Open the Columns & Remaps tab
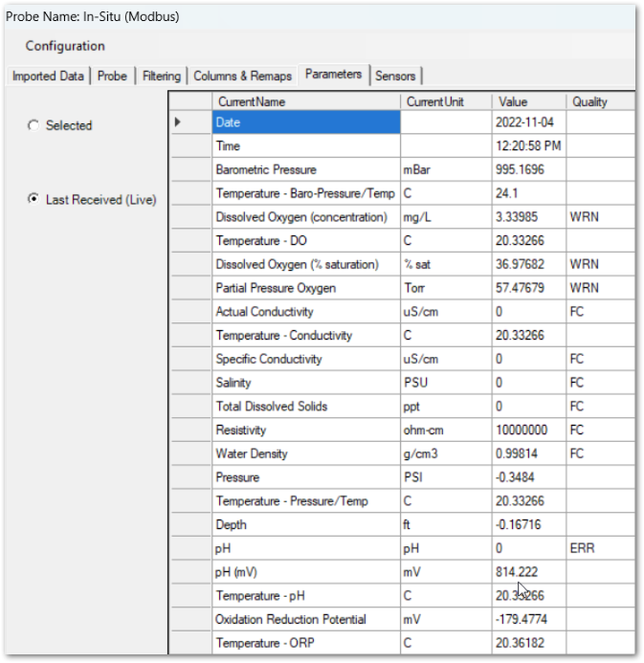The width and height of the screenshot is (644, 663). pos(241,76)
